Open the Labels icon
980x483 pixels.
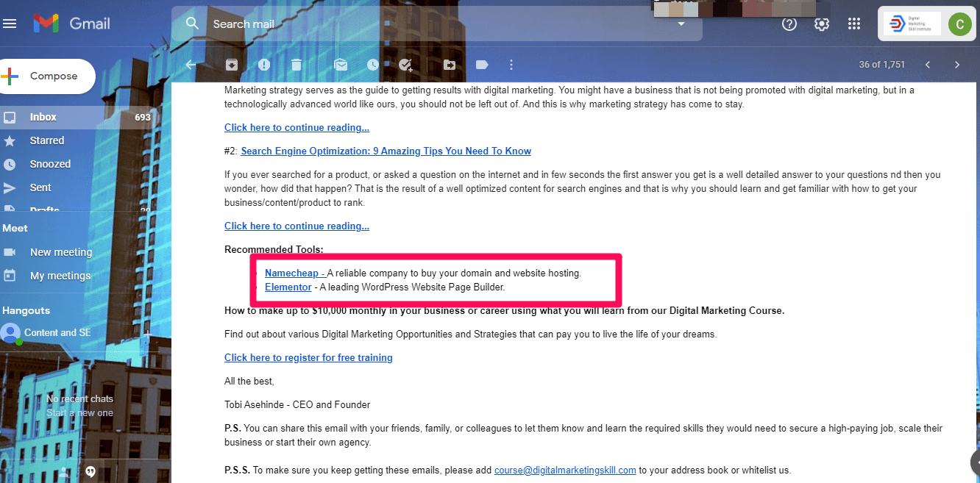point(482,65)
